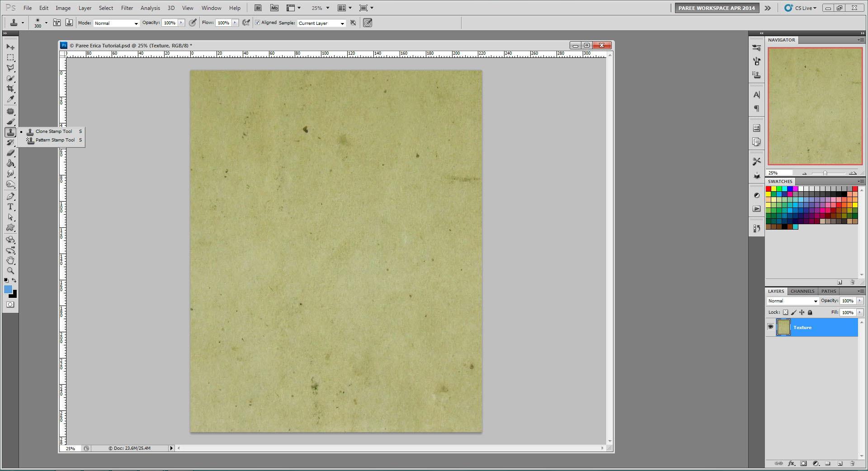Toggle lock all for the layer
This screenshot has height=471, width=868.
coord(810,312)
